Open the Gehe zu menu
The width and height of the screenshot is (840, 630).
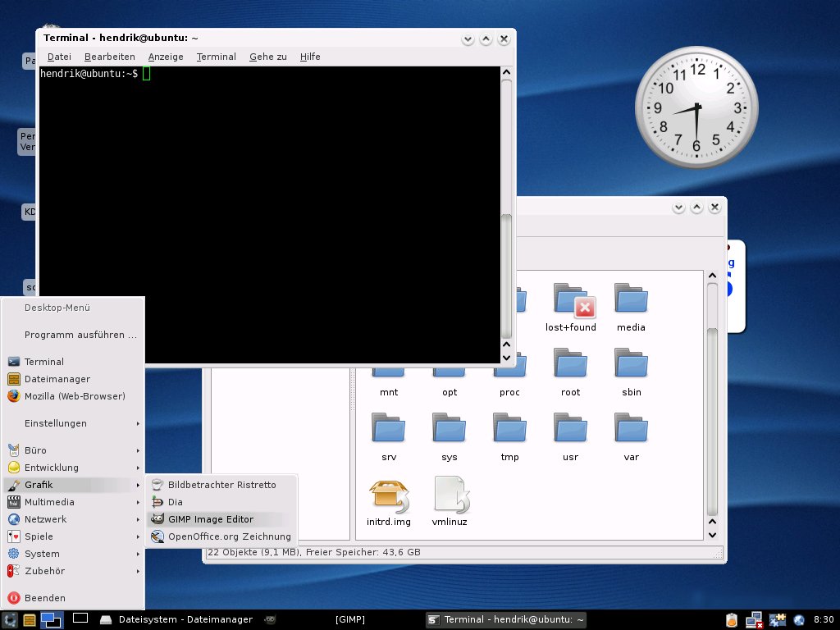click(268, 57)
